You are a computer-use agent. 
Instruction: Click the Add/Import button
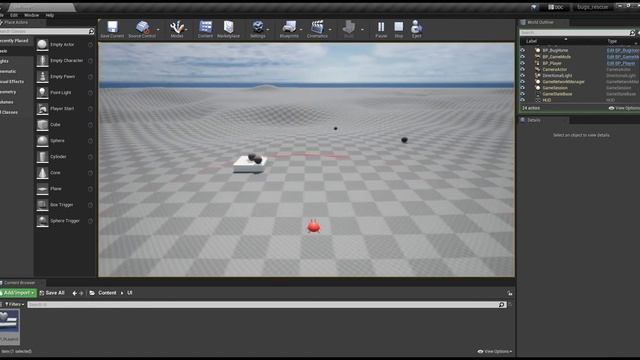(x=18, y=293)
